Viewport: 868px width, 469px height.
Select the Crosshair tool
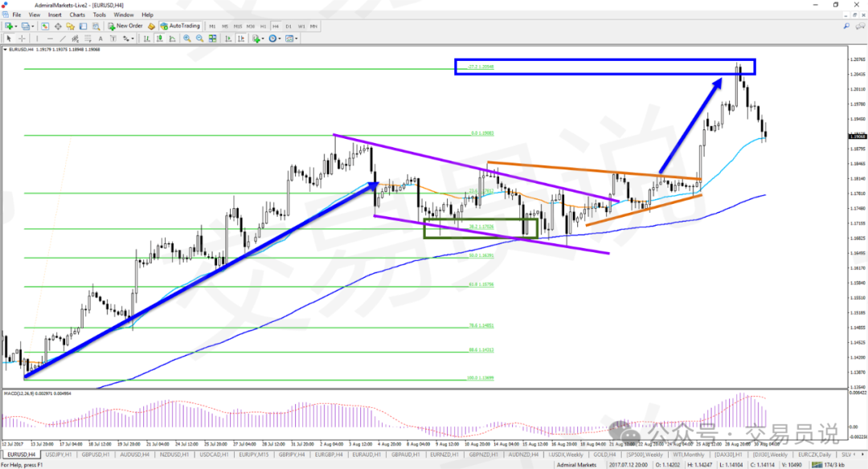click(x=22, y=39)
